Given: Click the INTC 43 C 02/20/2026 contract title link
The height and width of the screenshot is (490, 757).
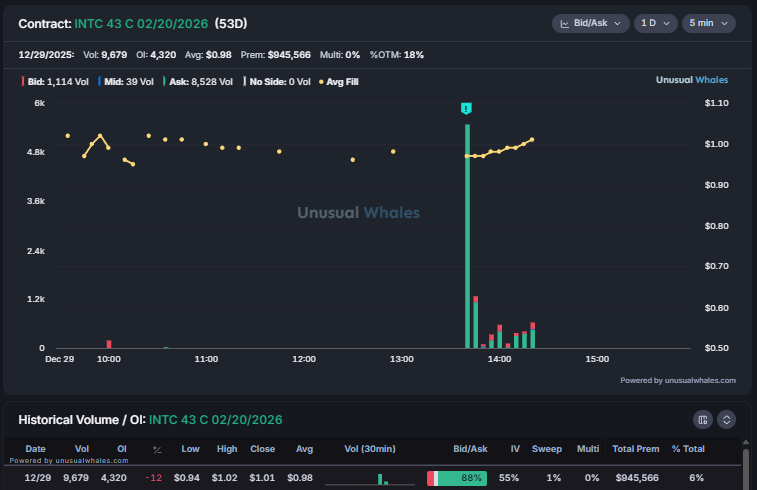Looking at the screenshot, I should [x=141, y=24].
